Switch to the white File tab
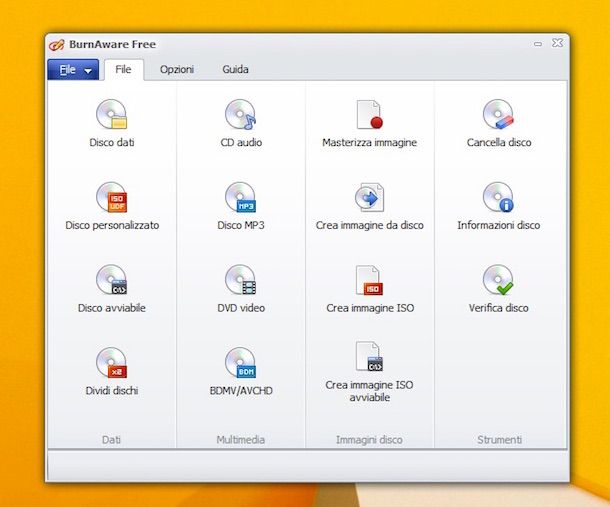Viewport: 610px width, 507px height. [x=123, y=70]
